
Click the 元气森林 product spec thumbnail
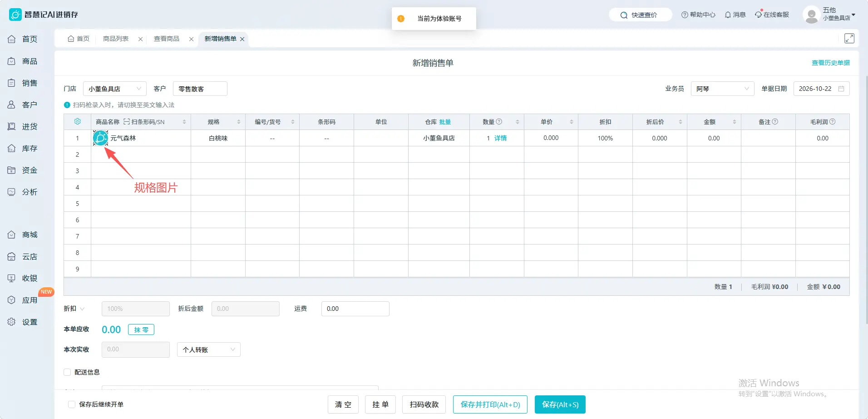tap(100, 138)
